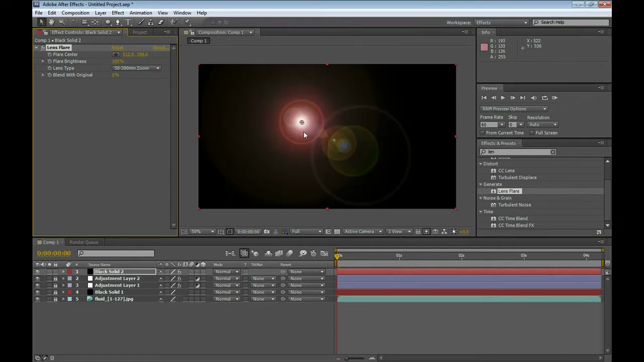This screenshot has height=362, width=644.
Task: Open the Lens Type dropdown
Action: 136,68
